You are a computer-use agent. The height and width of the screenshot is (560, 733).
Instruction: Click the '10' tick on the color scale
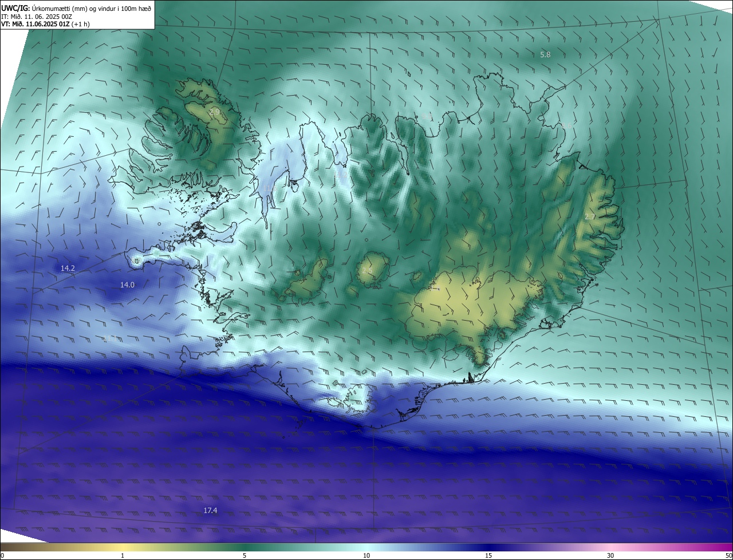point(366,555)
